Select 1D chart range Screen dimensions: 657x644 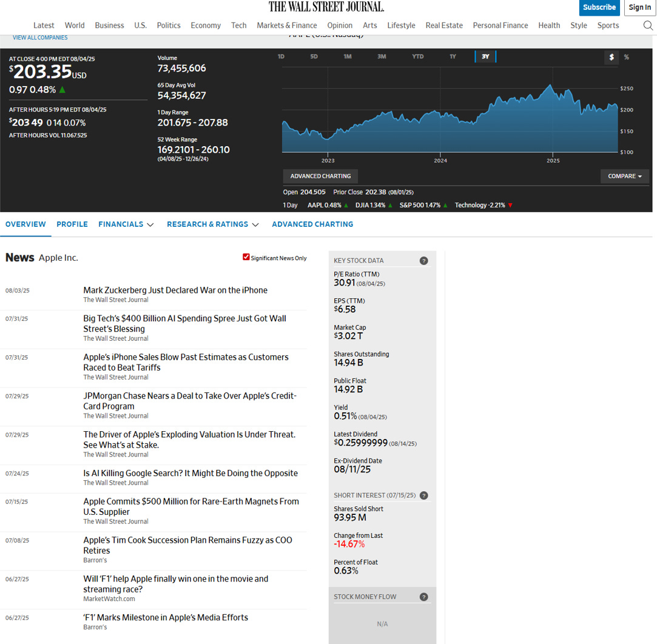(281, 56)
